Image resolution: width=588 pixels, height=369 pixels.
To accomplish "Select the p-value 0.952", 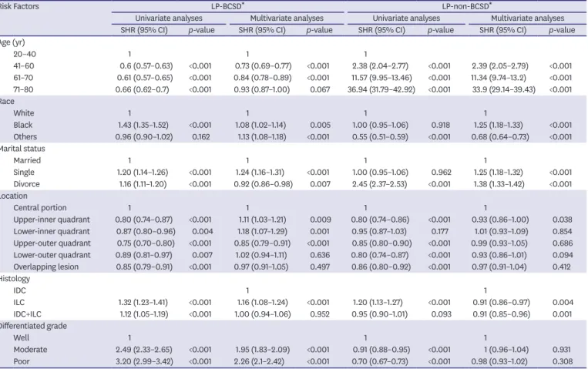I will (x=320, y=314).
